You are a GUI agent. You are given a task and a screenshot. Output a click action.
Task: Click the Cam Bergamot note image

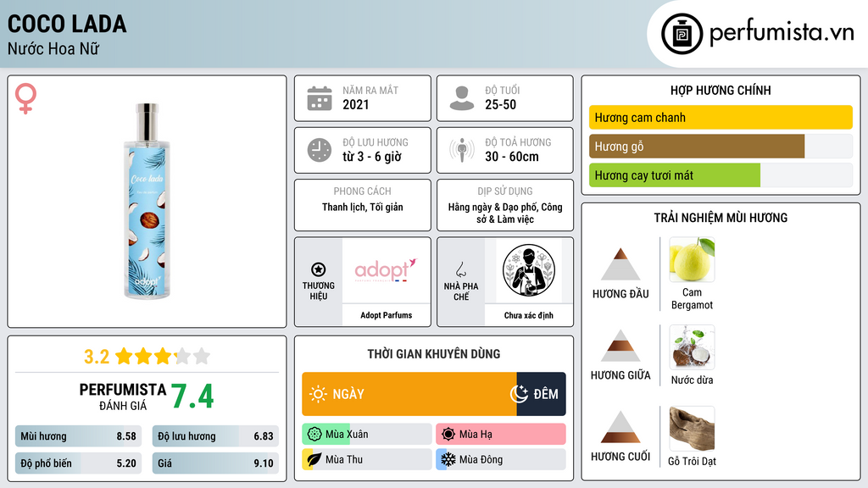point(692,259)
